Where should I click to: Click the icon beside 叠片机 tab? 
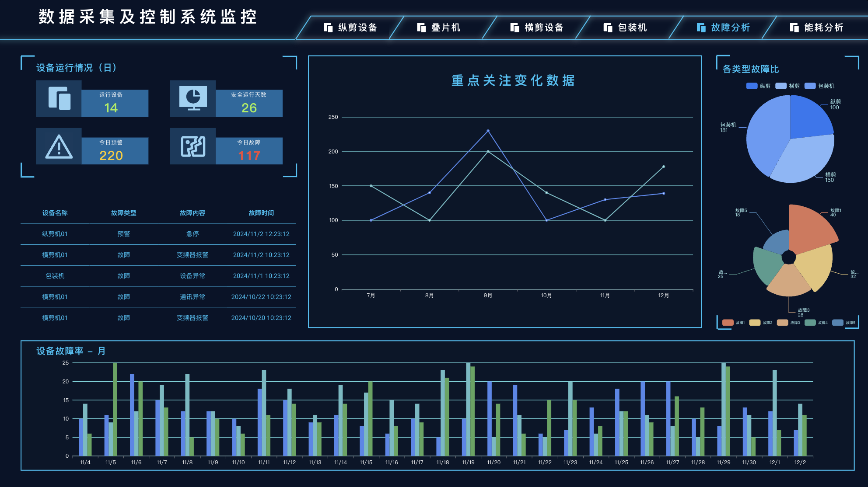pyautogui.click(x=421, y=28)
